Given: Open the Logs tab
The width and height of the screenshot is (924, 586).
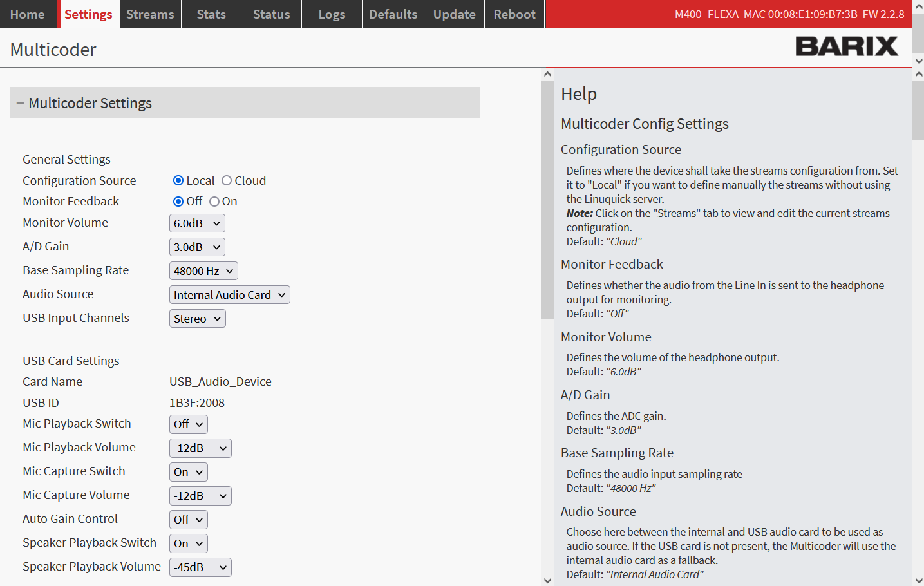Looking at the screenshot, I should pyautogui.click(x=332, y=14).
